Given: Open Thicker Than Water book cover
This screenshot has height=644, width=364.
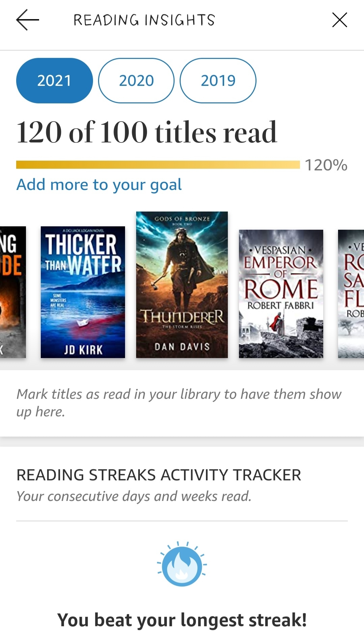Looking at the screenshot, I should pos(83,292).
